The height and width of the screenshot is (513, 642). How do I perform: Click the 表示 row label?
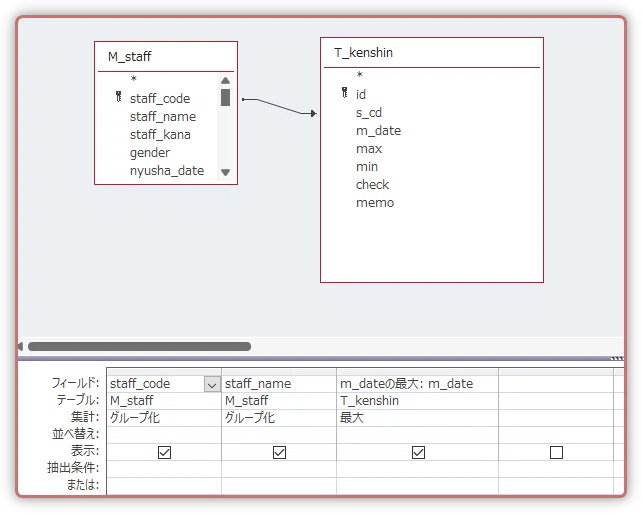pos(85,451)
